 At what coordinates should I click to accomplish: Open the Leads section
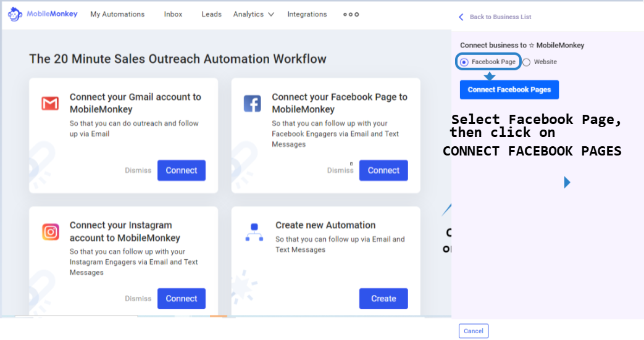212,14
